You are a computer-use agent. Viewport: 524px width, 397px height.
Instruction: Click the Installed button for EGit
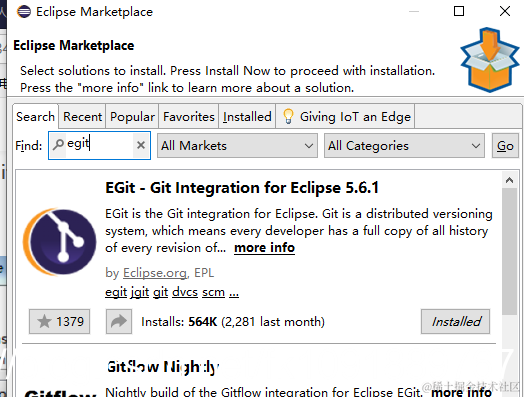455,321
